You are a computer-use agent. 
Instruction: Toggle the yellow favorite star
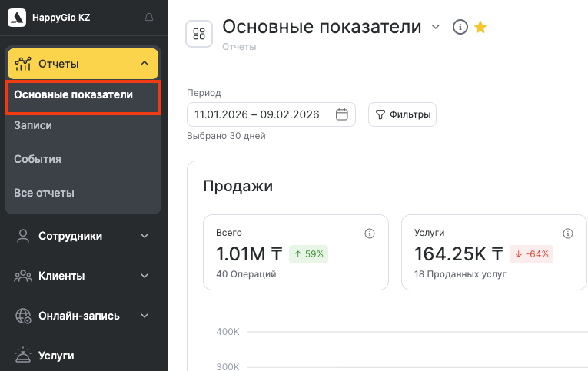480,28
